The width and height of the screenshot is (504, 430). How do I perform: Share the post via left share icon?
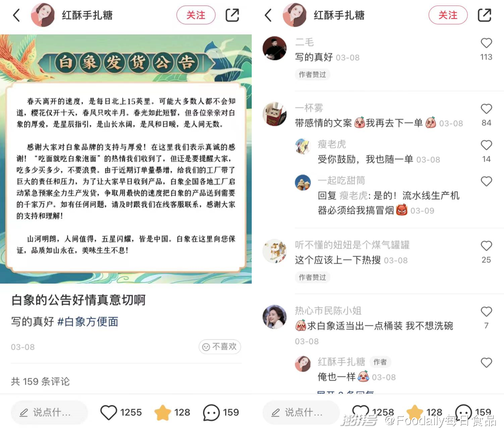[232, 15]
